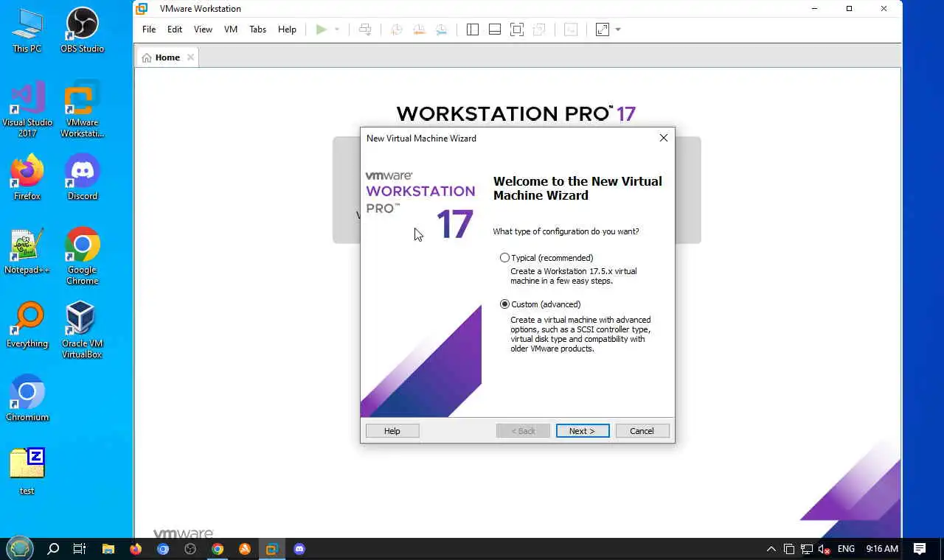Select the Typical (recommended) radio button

(504, 258)
